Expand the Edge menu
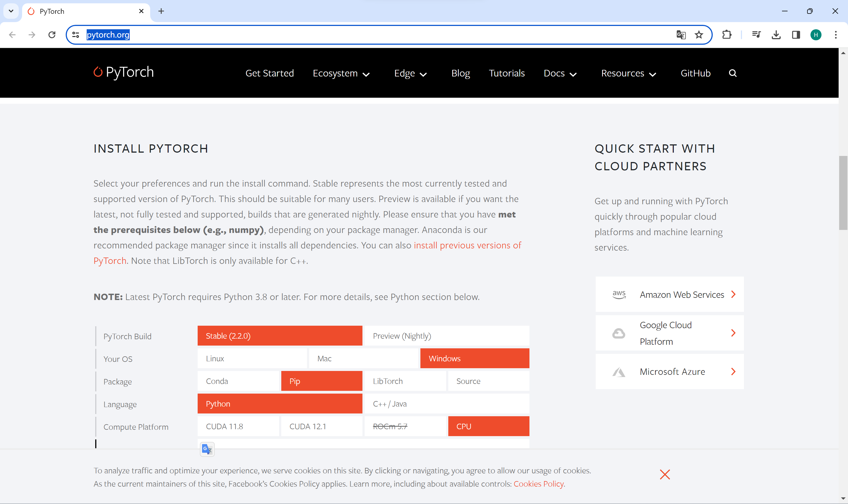The height and width of the screenshot is (504, 848). tap(410, 73)
